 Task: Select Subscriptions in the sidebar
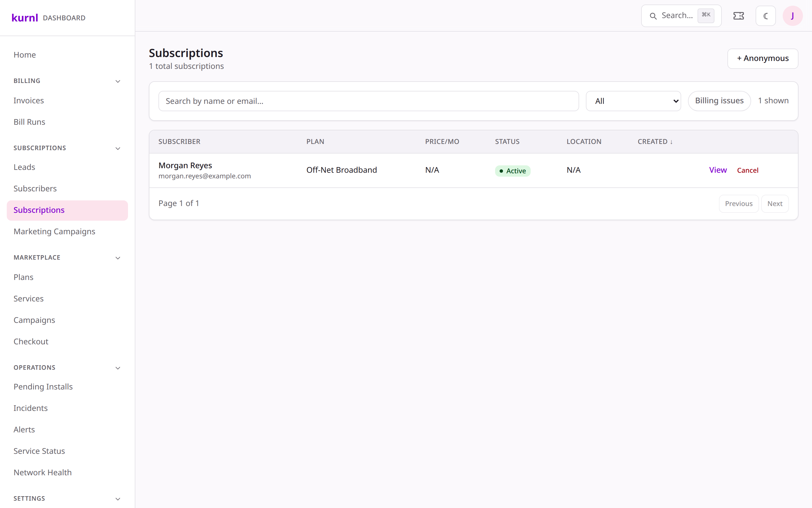pyautogui.click(x=67, y=210)
